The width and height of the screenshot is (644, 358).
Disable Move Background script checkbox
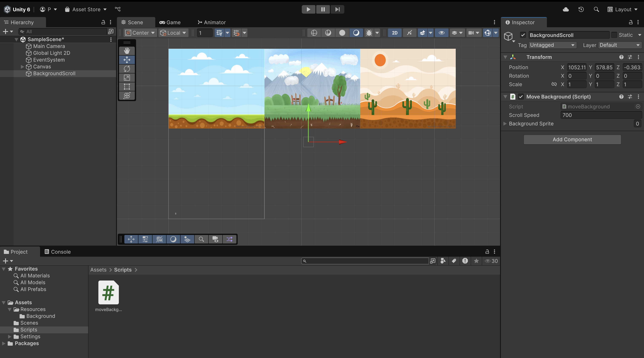[521, 97]
